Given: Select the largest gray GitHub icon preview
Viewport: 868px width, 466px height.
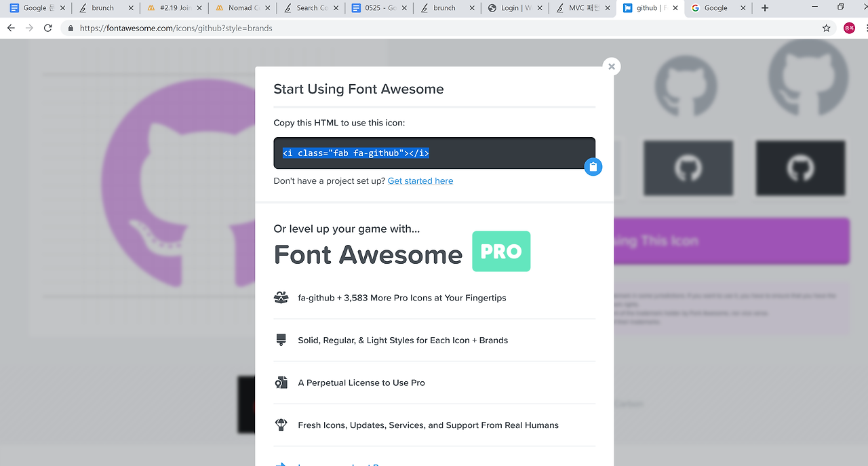Looking at the screenshot, I should (x=808, y=78).
